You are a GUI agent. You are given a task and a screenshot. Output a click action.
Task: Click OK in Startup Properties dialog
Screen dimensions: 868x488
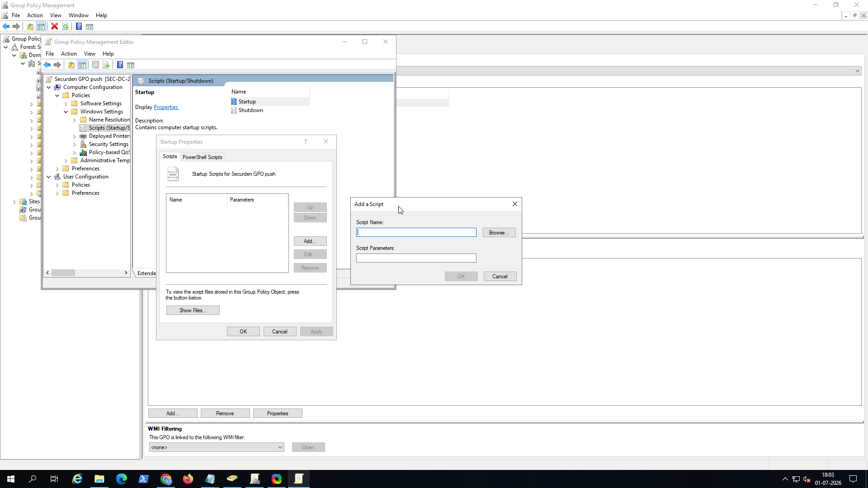tap(243, 332)
